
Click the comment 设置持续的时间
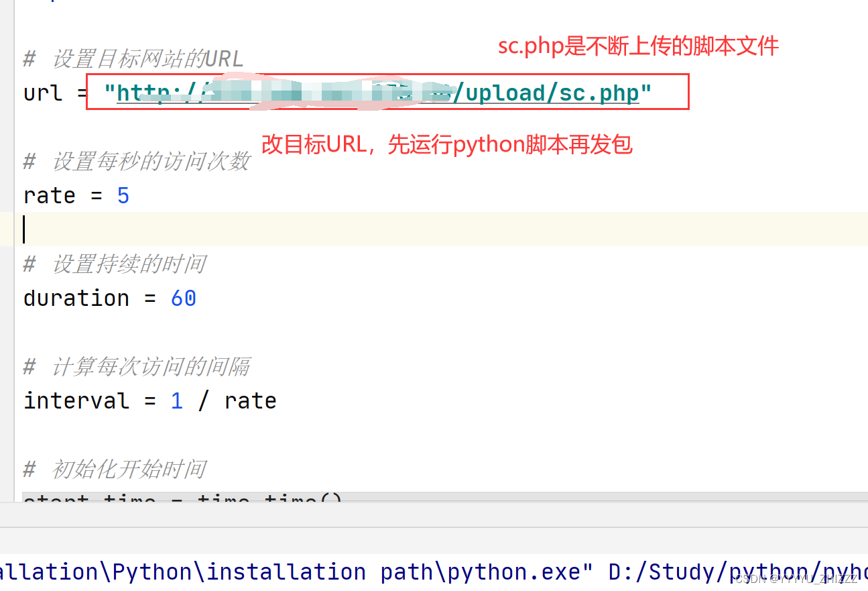[x=127, y=264]
